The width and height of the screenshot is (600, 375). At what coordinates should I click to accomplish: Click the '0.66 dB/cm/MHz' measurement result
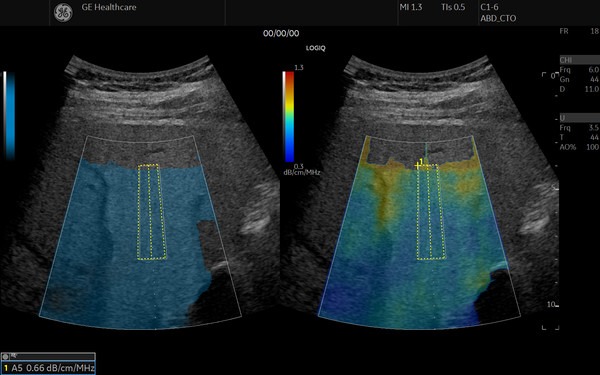(60, 368)
